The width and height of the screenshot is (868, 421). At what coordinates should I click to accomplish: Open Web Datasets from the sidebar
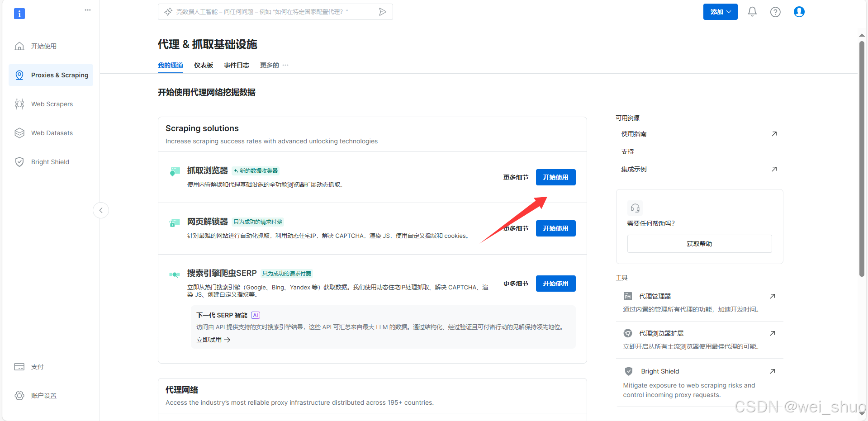point(52,132)
